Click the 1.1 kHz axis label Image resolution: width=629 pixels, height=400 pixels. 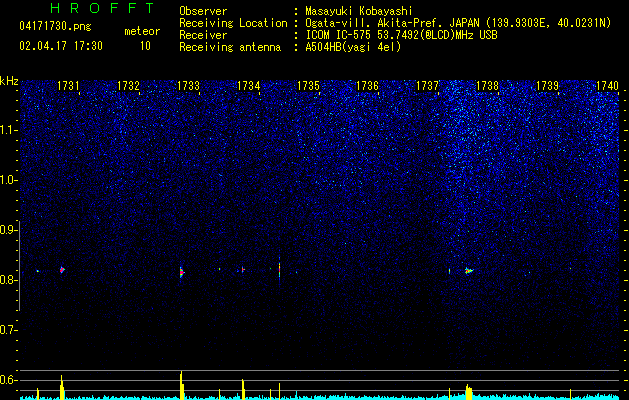(x=8, y=130)
